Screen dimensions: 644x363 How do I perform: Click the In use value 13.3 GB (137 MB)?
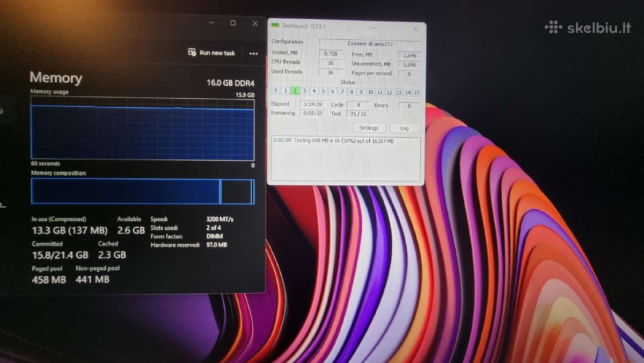tap(70, 230)
